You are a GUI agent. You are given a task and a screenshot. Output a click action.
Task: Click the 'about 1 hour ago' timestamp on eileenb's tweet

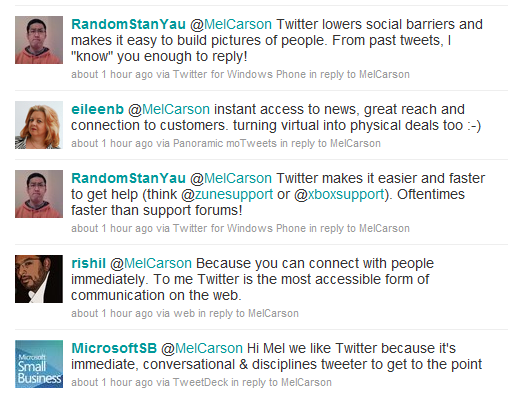point(112,143)
